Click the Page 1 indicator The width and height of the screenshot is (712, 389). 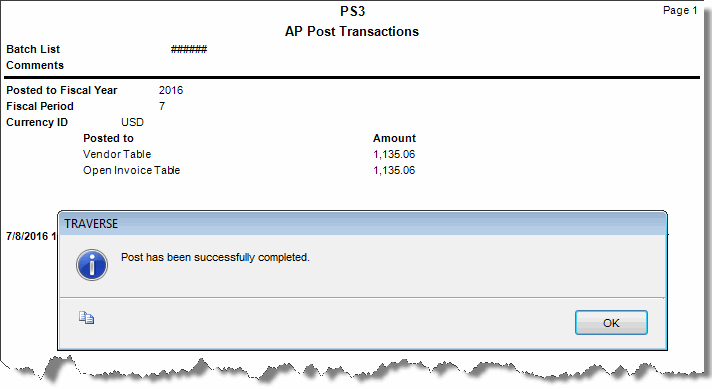(680, 10)
